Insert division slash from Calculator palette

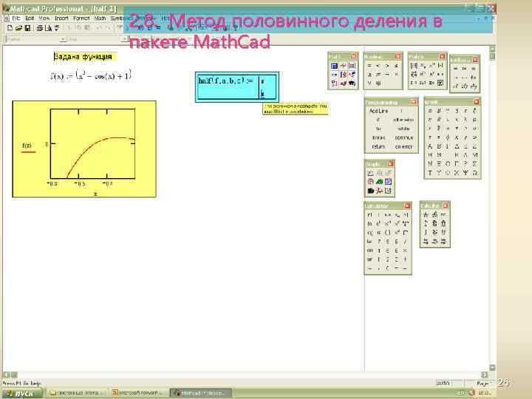[x=405, y=242]
